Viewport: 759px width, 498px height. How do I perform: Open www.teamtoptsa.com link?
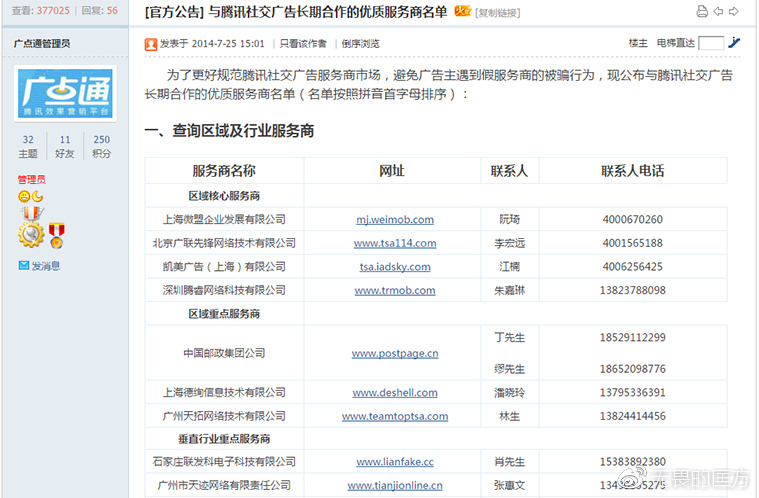pos(395,416)
